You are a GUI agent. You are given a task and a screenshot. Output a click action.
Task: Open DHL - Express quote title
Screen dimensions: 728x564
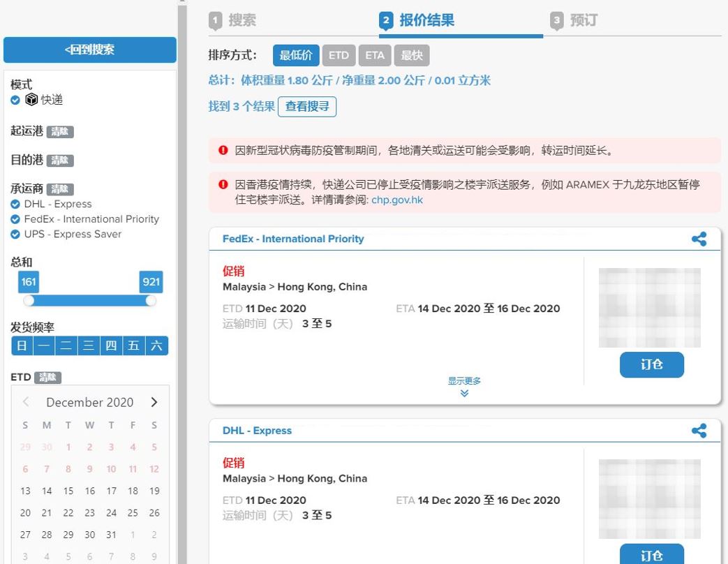(x=257, y=431)
